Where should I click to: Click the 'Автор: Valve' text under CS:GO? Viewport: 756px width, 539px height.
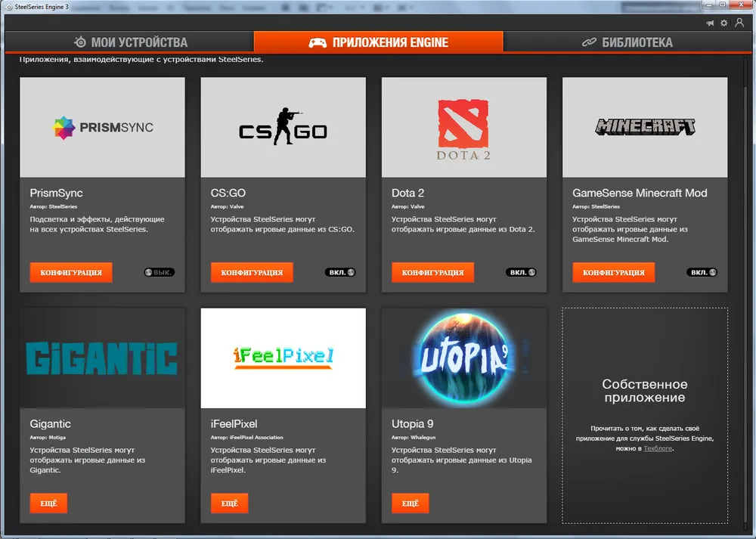227,207
